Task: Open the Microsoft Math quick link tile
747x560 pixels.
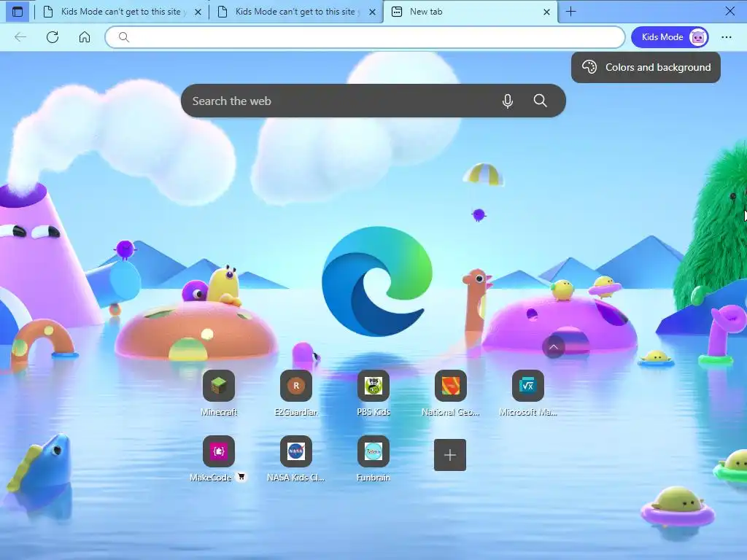Action: (x=528, y=385)
